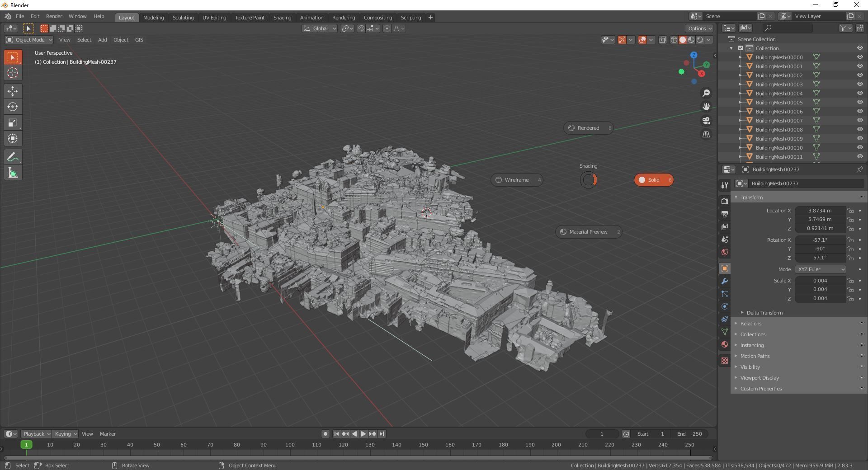Open the Material properties tab
868x470 pixels.
725,344
